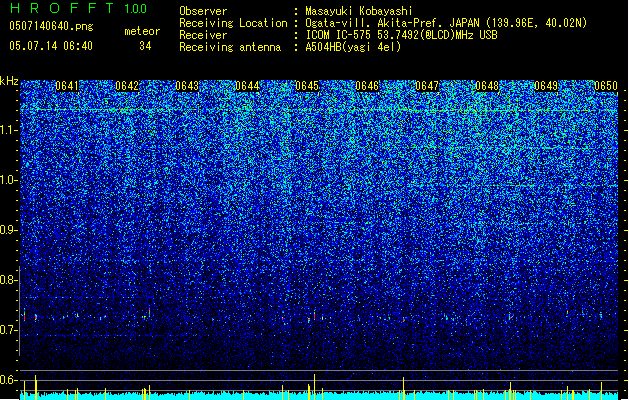This screenshot has width=629, height=400.
Task: Click the 0.7 kHz axis label
Action: [x=8, y=330]
